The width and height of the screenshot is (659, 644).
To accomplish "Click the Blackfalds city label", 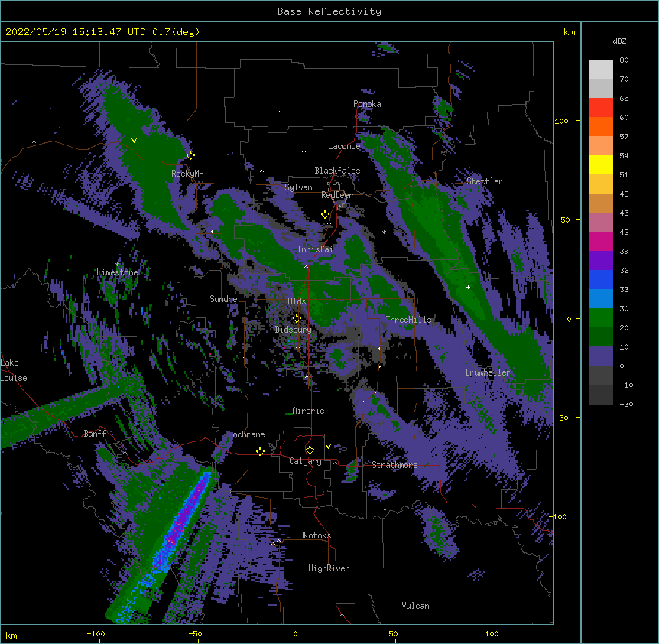I will click(x=337, y=171).
